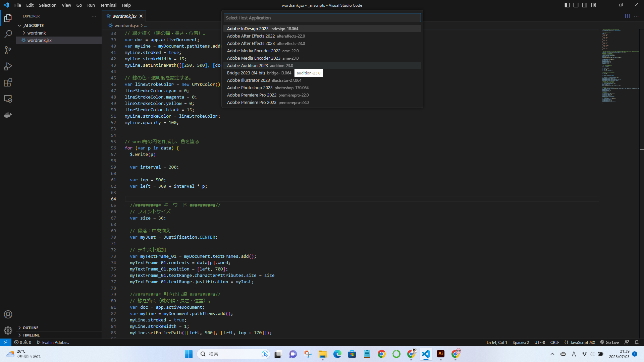Toggle secondary side bar visibility

pyautogui.click(x=585, y=5)
